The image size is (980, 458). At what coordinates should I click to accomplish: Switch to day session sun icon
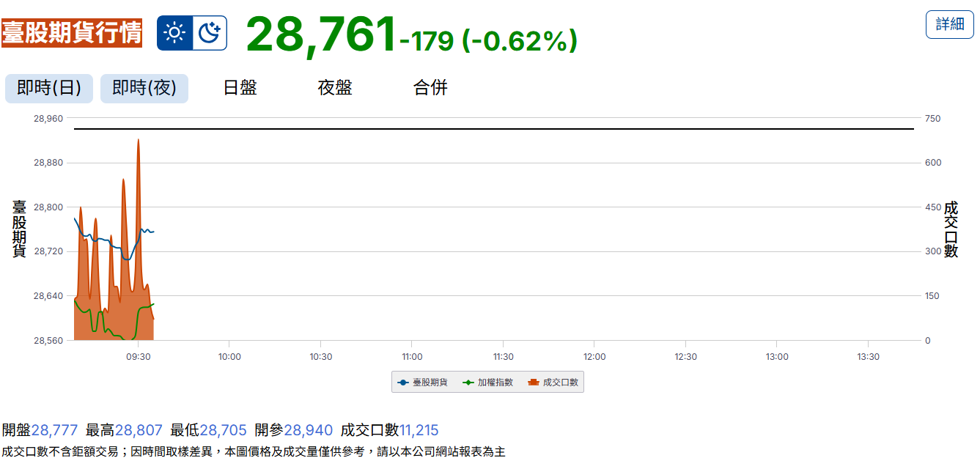(x=174, y=33)
